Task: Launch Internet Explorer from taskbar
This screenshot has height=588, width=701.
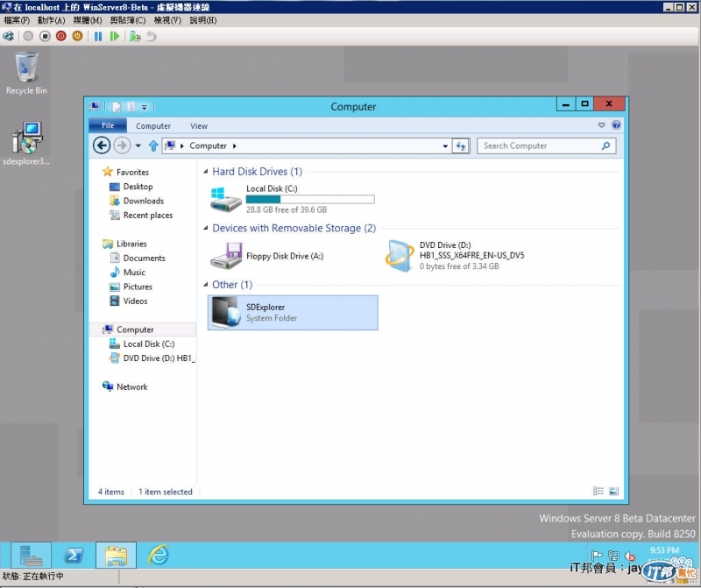Action: click(159, 556)
